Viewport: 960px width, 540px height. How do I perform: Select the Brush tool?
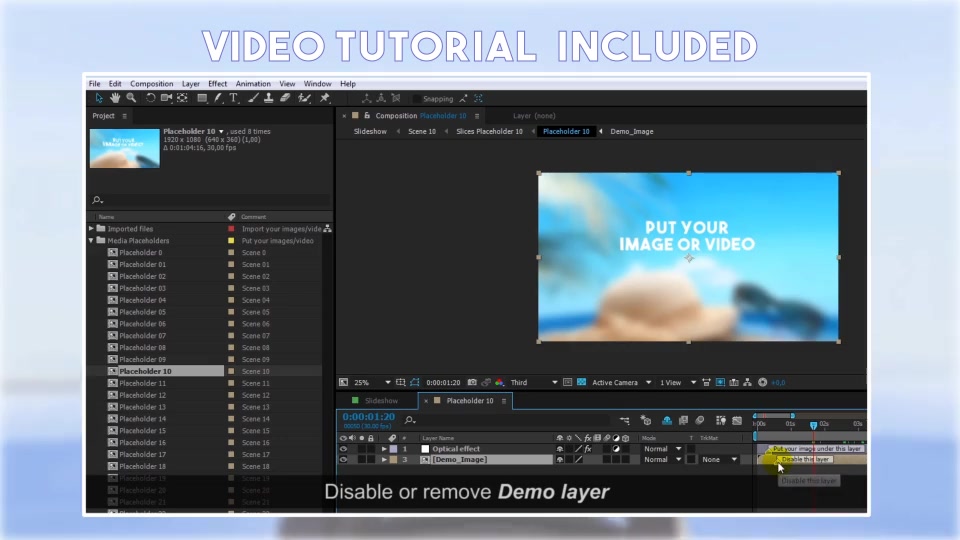(x=253, y=98)
